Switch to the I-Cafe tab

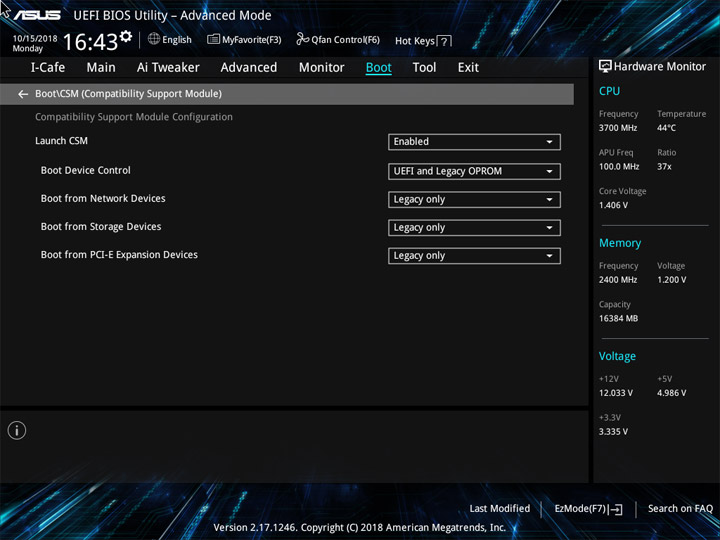(48, 68)
